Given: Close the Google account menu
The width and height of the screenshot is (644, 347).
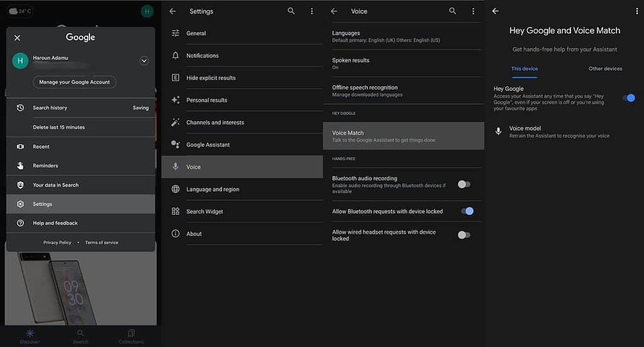Looking at the screenshot, I should 17,38.
